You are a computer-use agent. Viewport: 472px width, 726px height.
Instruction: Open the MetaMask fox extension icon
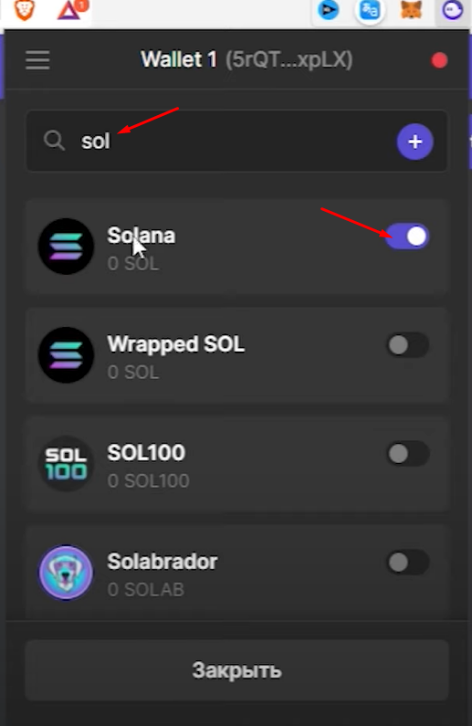[411, 10]
